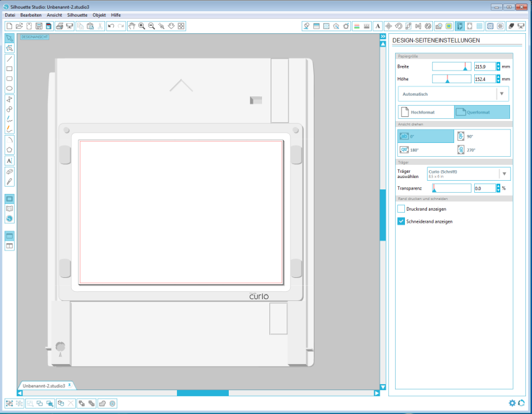The image size is (532, 414).
Task: Select the pan hand tool
Action: coord(132,26)
